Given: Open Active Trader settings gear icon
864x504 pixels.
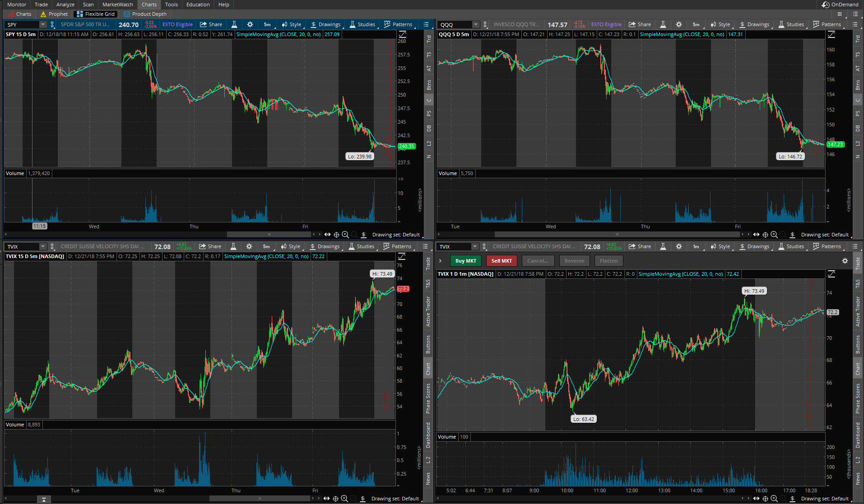Looking at the screenshot, I should (x=845, y=261).
